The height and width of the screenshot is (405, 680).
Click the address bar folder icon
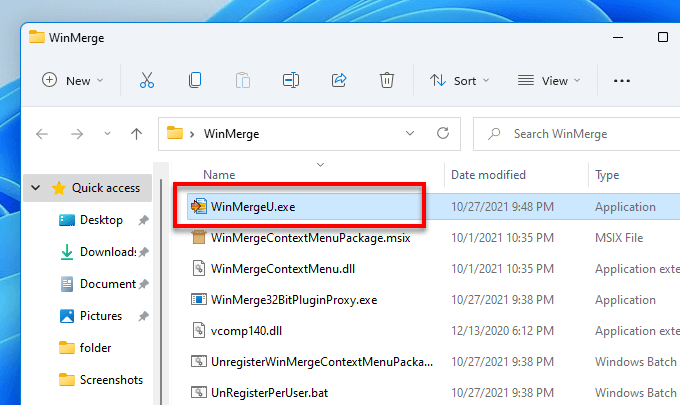coord(175,133)
